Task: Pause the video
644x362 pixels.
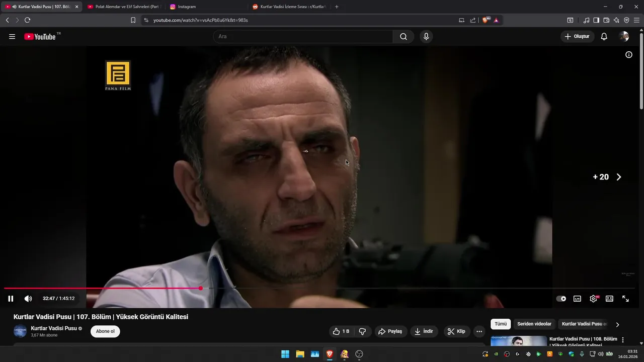Action: (x=11, y=299)
